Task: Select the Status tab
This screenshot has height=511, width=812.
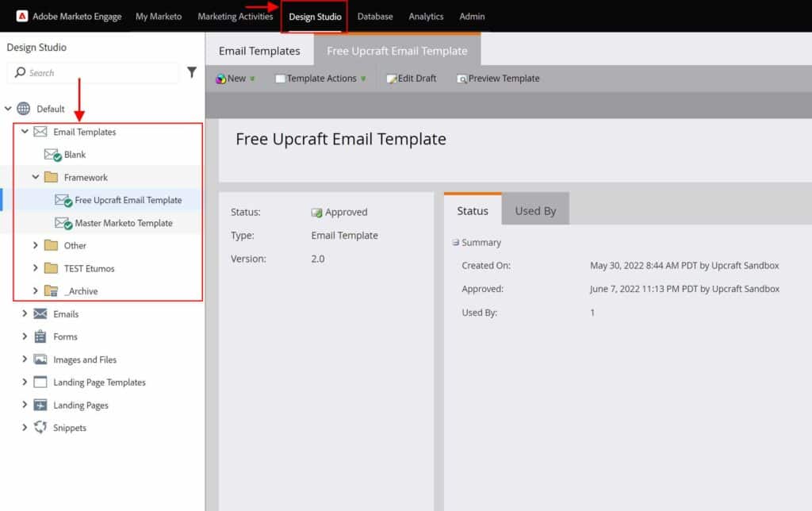Action: 473,210
